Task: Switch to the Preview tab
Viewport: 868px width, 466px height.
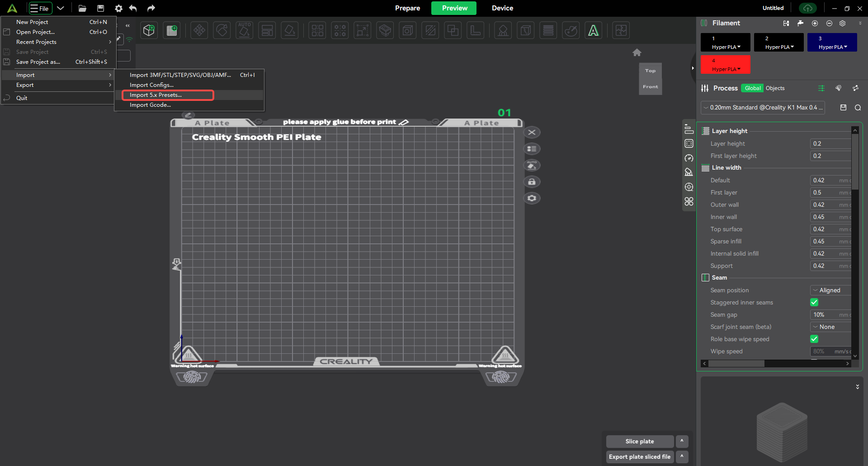Action: [x=454, y=8]
